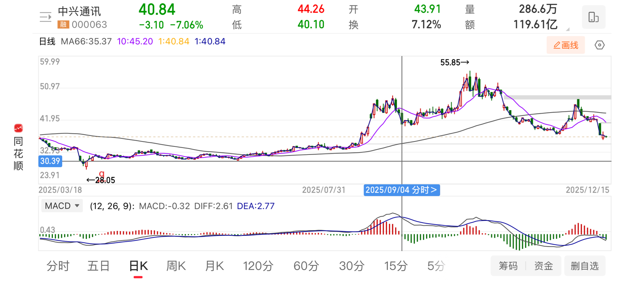The width and height of the screenshot is (644, 296).
Task: Click the change percent -7.06%
Action: click(x=187, y=25)
